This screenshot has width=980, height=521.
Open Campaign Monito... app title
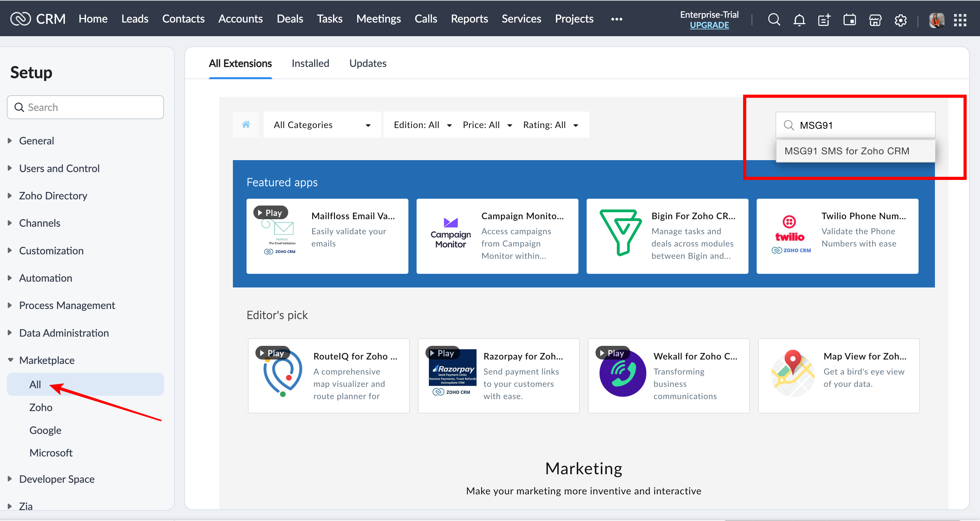pos(522,216)
